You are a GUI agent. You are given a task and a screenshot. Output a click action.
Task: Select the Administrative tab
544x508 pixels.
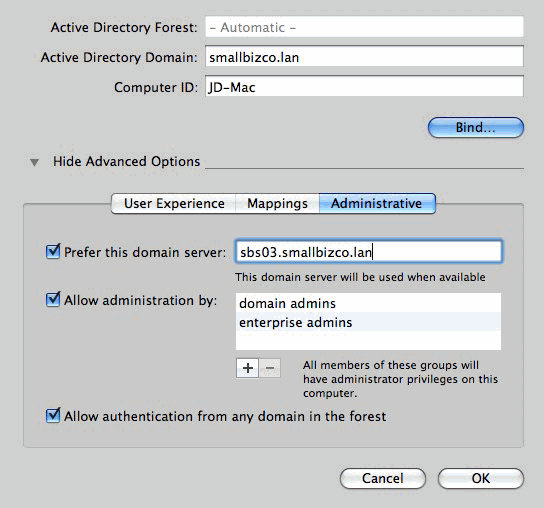[377, 203]
